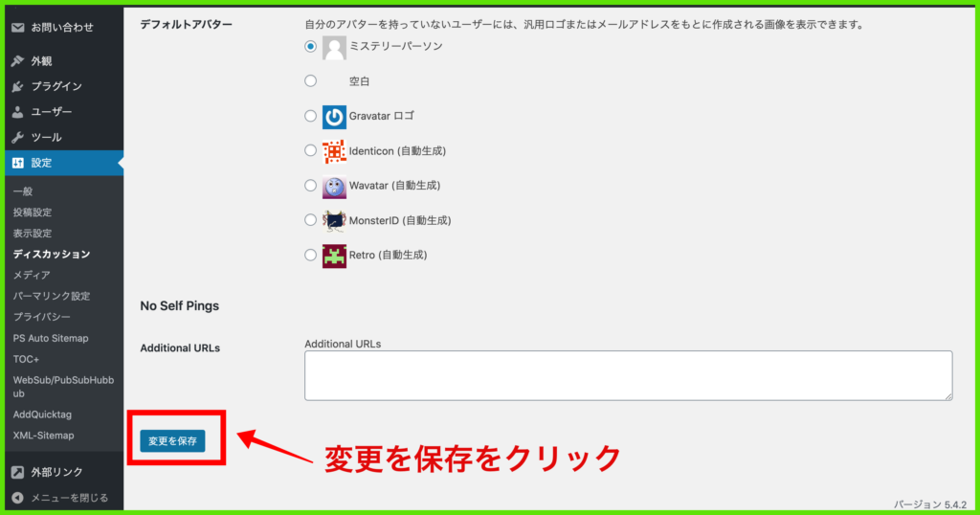Image resolution: width=980 pixels, height=515 pixels.
Task: Select the Identicon (自動生成) radio button
Action: 311,150
